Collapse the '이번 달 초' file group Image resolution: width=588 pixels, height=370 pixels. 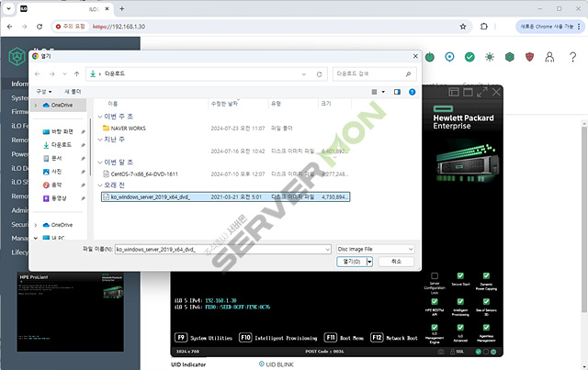click(x=100, y=163)
